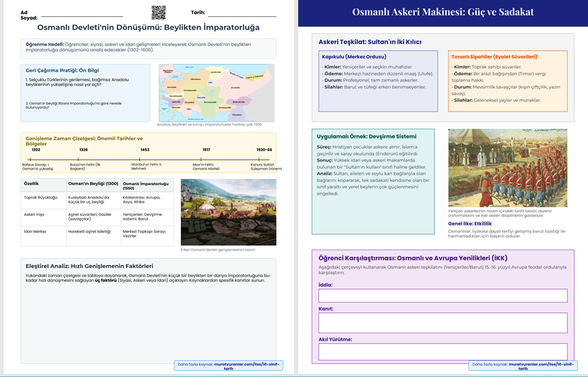The width and height of the screenshot is (588, 377).
Task: Open the muratvuranlar.com link on left page
Action: (x=227, y=366)
